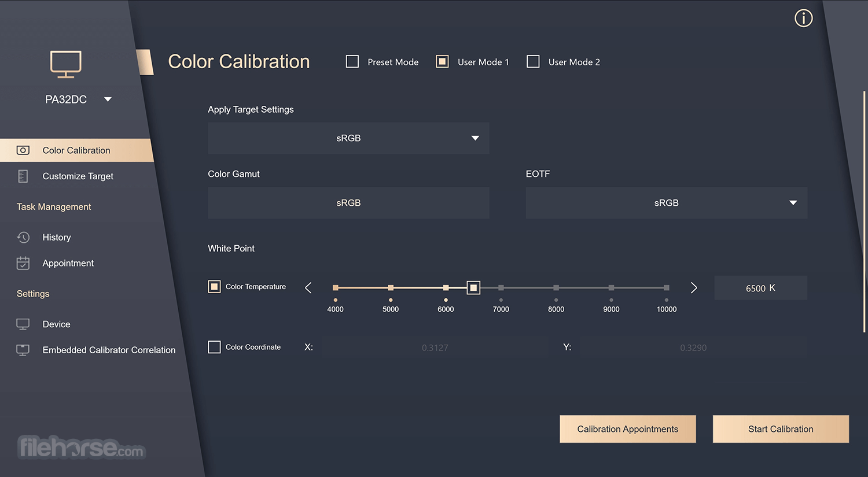Set slider to 9000 marker
Screen dimensions: 868x477
[611, 287]
